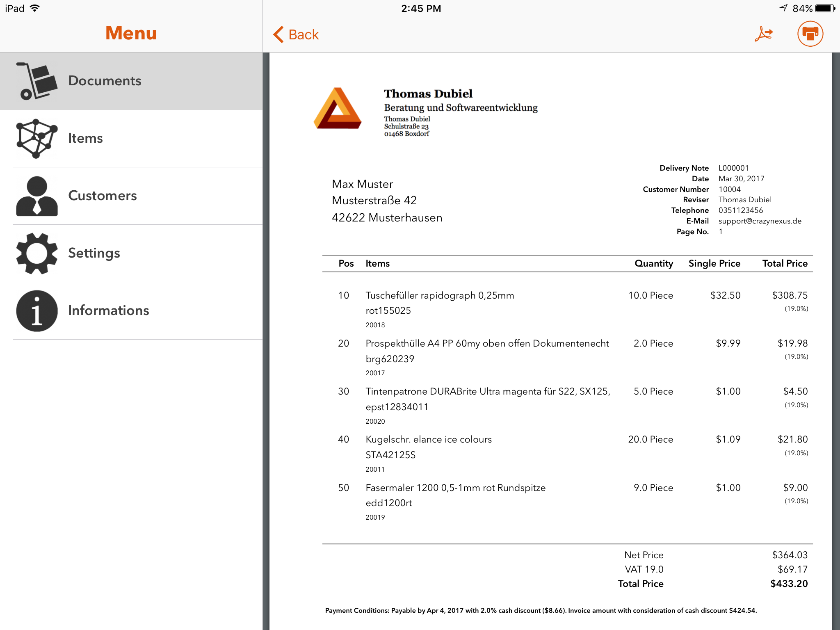
Task: Tap the Items network cube icon
Action: (x=37, y=138)
